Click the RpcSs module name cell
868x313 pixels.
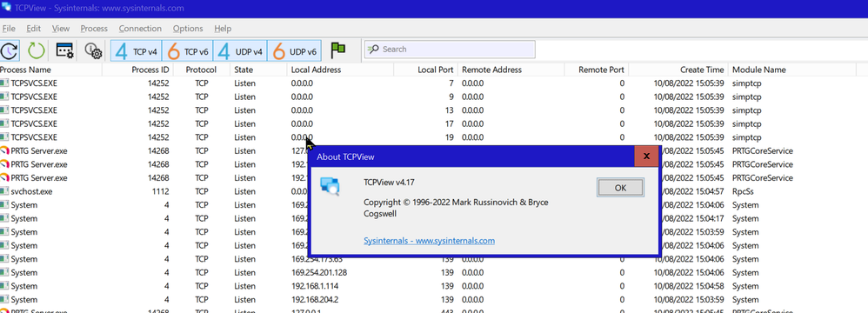click(x=744, y=191)
